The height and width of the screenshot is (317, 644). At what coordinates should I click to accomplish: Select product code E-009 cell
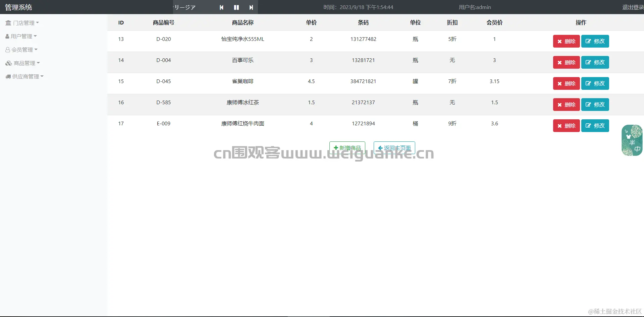[x=163, y=123]
